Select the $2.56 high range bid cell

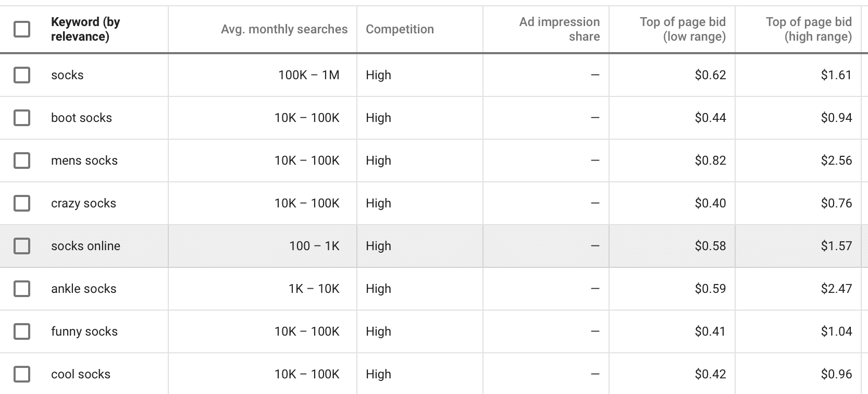(836, 161)
